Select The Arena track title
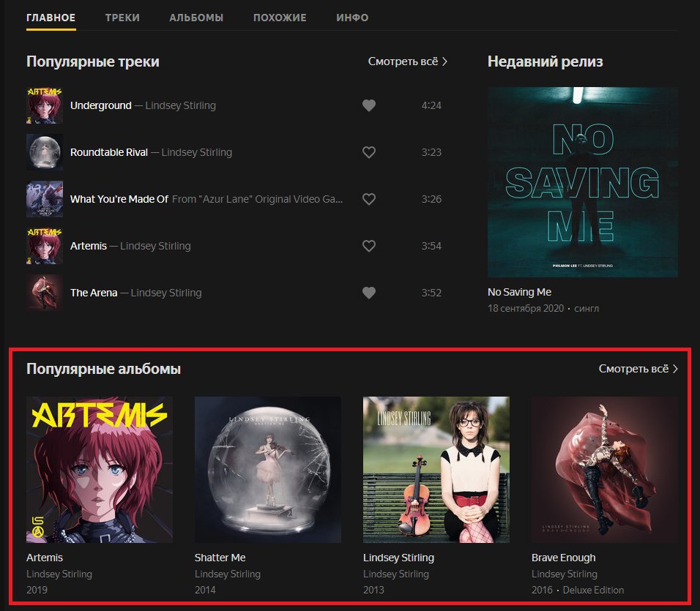 click(x=94, y=293)
